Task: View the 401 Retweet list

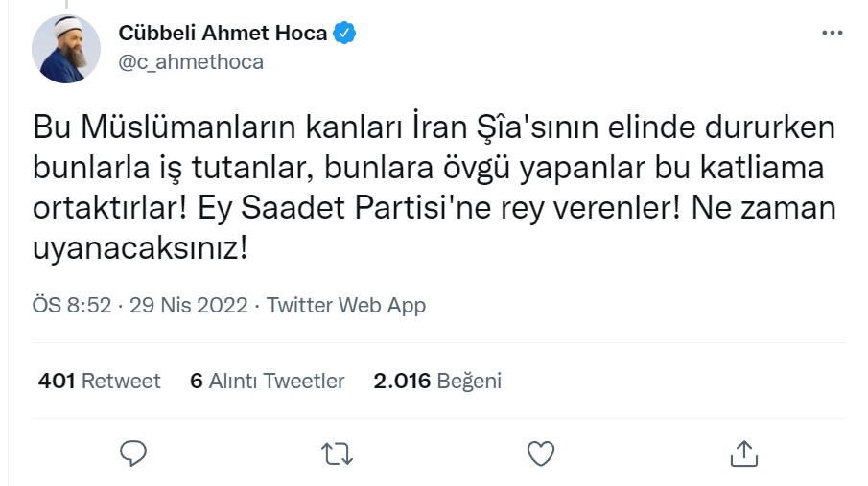Action: coord(99,381)
